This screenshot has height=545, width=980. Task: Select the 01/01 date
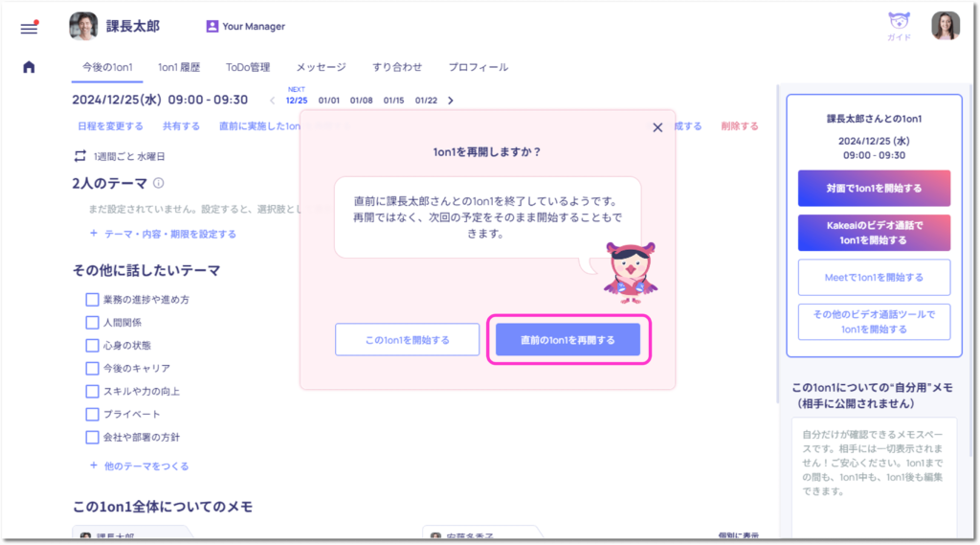point(329,101)
